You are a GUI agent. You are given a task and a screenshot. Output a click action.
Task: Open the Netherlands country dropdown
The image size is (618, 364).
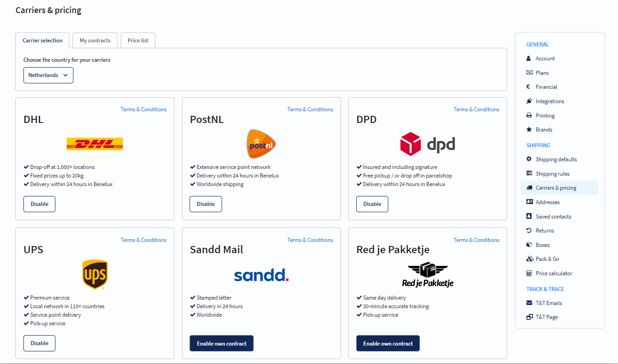48,75
